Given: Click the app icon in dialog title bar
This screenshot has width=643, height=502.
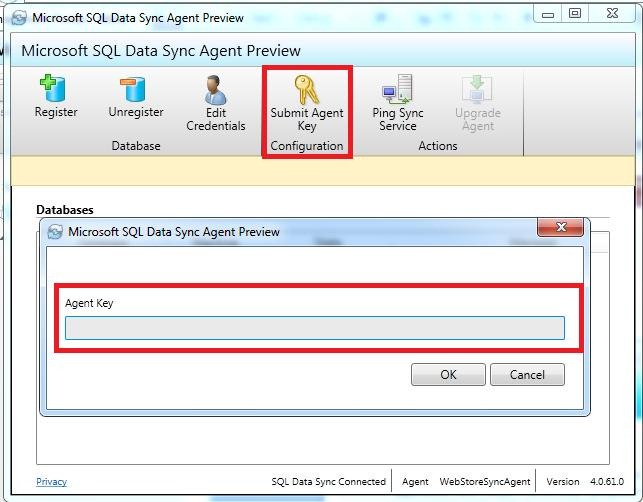Looking at the screenshot, I should (55, 232).
